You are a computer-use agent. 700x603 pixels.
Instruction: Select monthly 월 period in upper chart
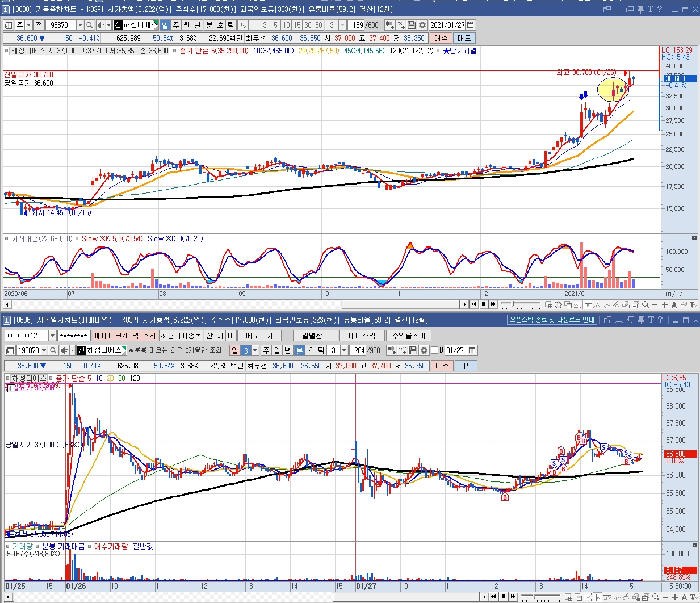[x=186, y=25]
